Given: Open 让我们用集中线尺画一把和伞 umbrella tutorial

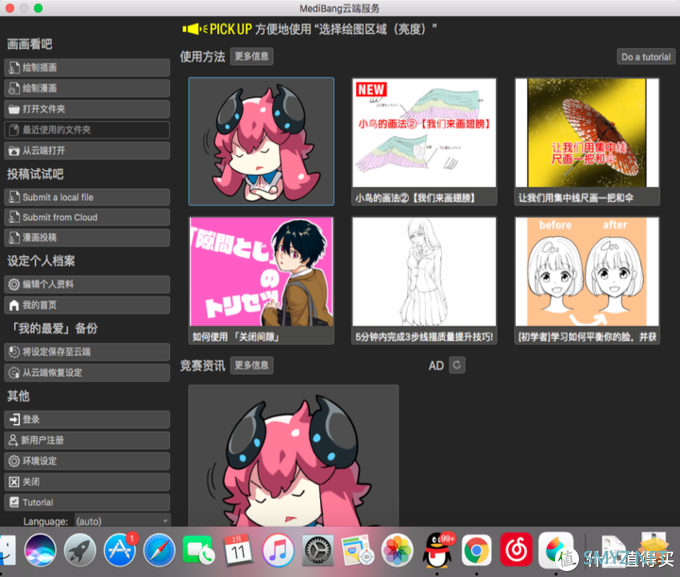Looking at the screenshot, I should pyautogui.click(x=587, y=141).
